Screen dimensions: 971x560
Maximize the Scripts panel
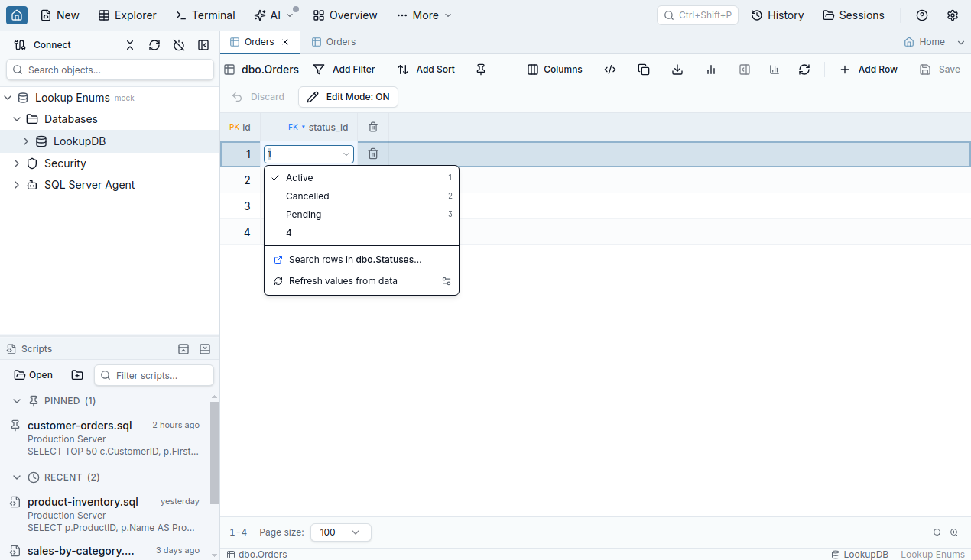tap(183, 349)
